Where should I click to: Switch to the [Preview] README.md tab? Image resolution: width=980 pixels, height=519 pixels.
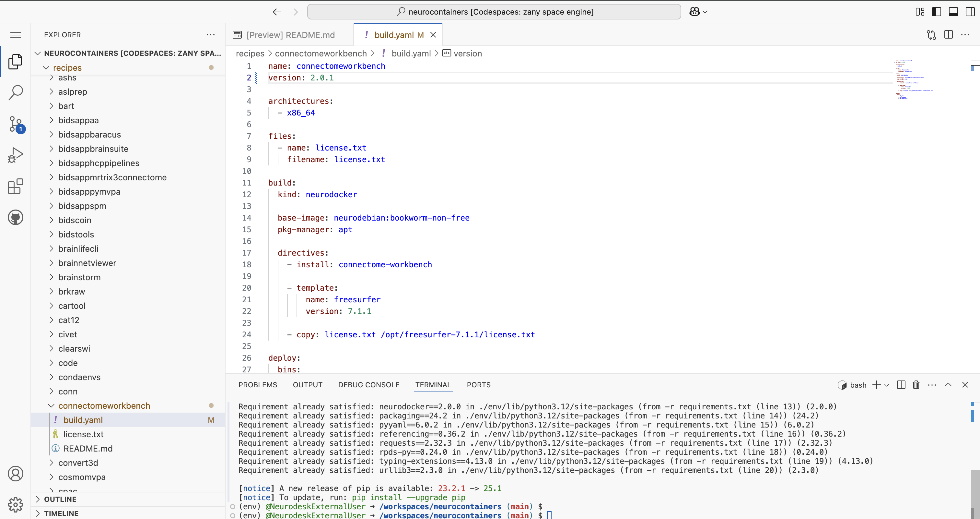(x=290, y=35)
